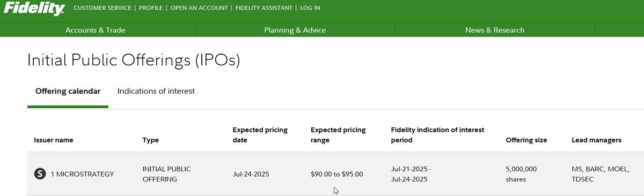Click the Offering size column header

[x=526, y=140]
